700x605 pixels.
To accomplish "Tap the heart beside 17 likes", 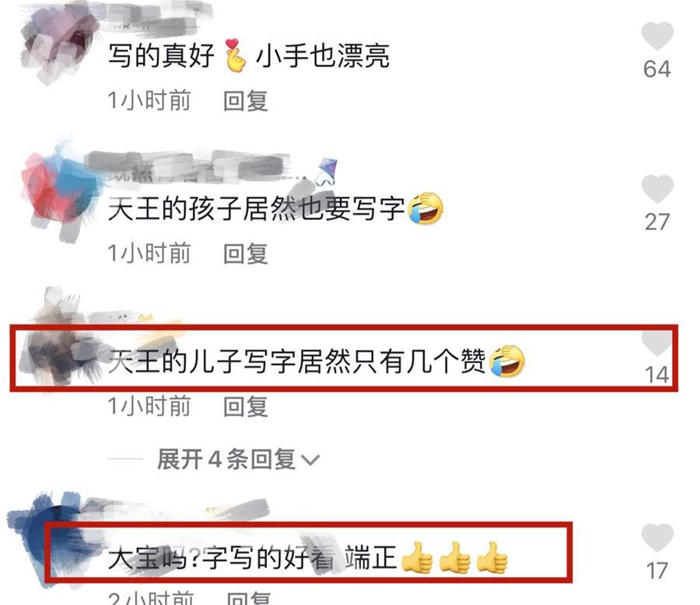I will click(657, 537).
